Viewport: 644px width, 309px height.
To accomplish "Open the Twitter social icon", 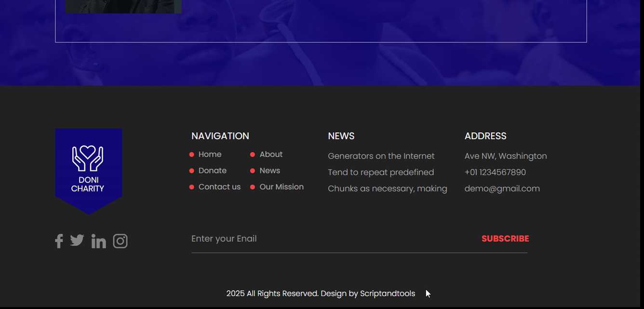I will 77,240.
